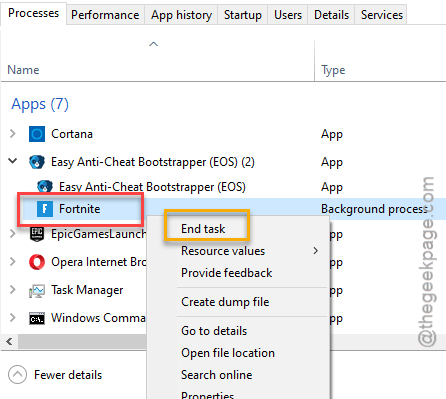Screen dimensions: 446x399
Task: Switch to the Processes tab
Action: (x=33, y=13)
